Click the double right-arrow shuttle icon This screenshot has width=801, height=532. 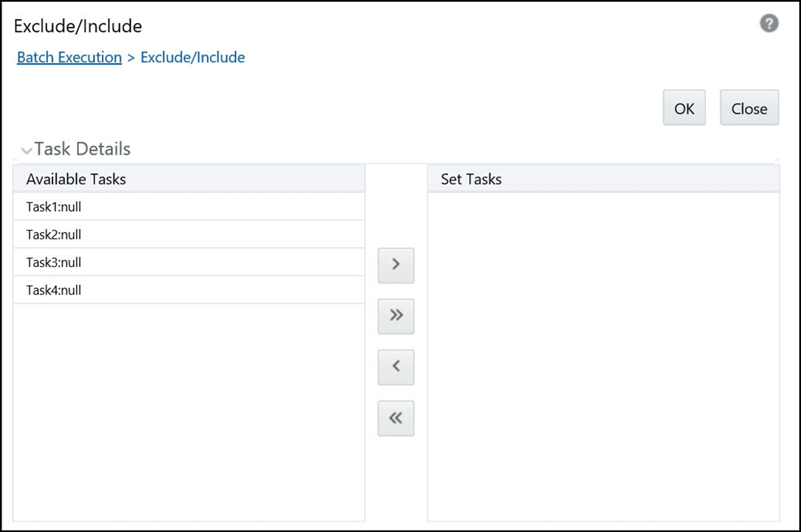pyautogui.click(x=396, y=316)
